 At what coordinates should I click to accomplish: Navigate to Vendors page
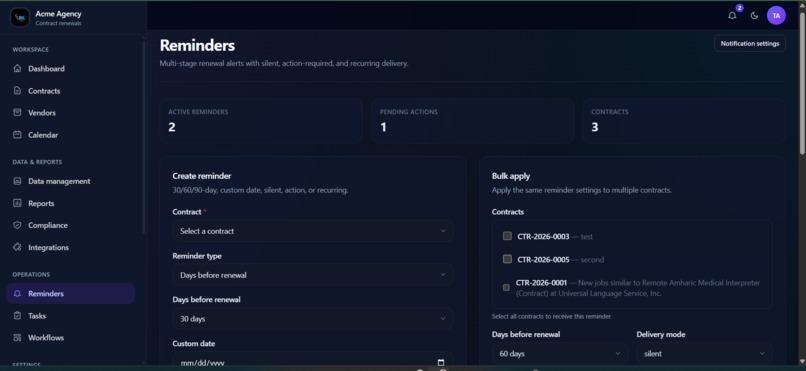click(x=70, y=113)
